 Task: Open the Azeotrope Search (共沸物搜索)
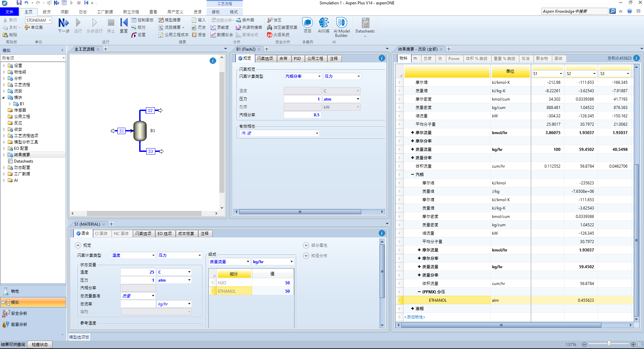(x=249, y=27)
